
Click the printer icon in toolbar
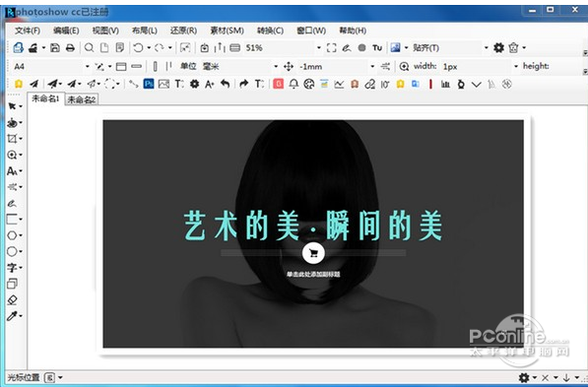coord(70,47)
